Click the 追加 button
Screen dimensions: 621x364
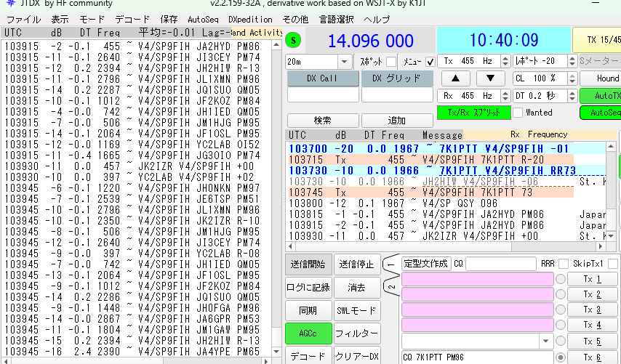pos(397,121)
